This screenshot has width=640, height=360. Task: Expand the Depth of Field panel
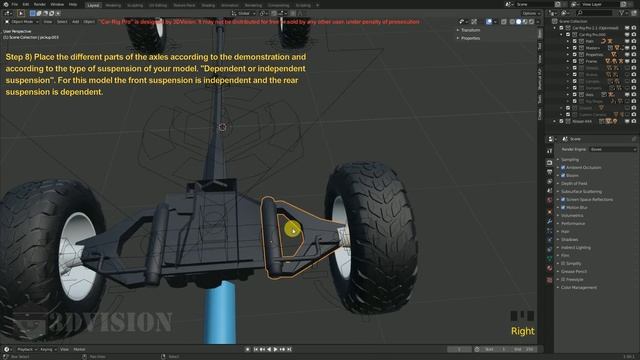tap(573, 184)
